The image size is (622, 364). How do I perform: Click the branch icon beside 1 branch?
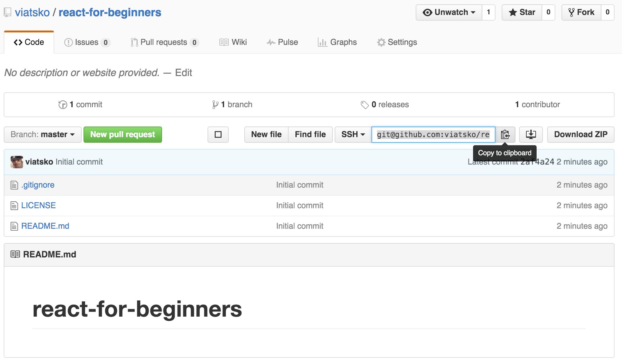(215, 105)
